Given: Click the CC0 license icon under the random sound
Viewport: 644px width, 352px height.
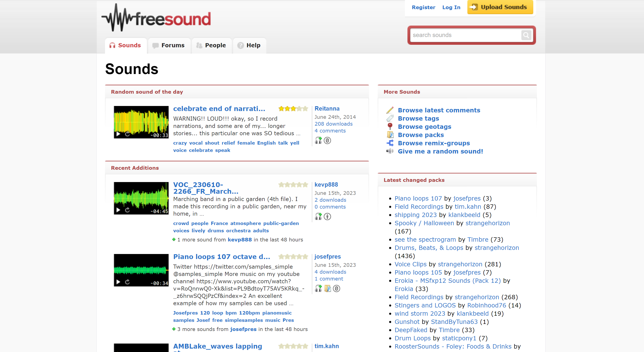Looking at the screenshot, I should (328, 140).
